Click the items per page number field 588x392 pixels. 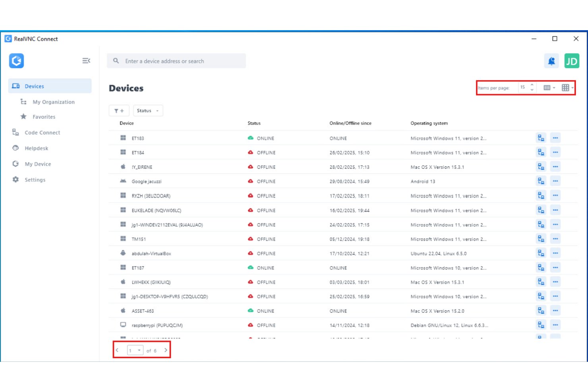524,87
